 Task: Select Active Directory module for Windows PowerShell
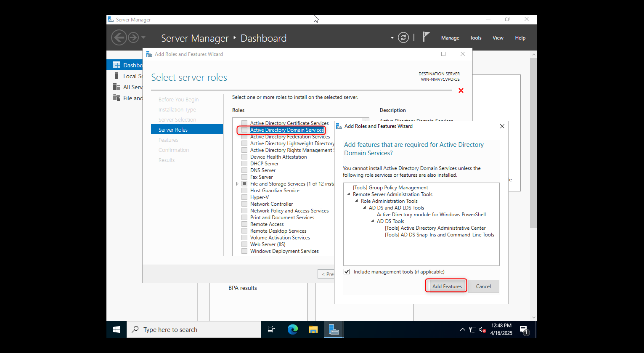point(431,215)
